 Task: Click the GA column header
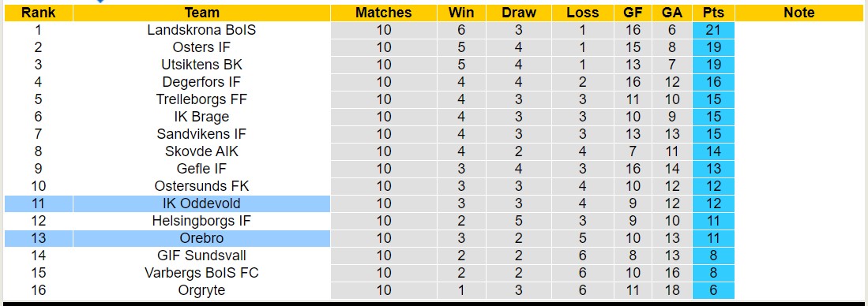click(672, 13)
